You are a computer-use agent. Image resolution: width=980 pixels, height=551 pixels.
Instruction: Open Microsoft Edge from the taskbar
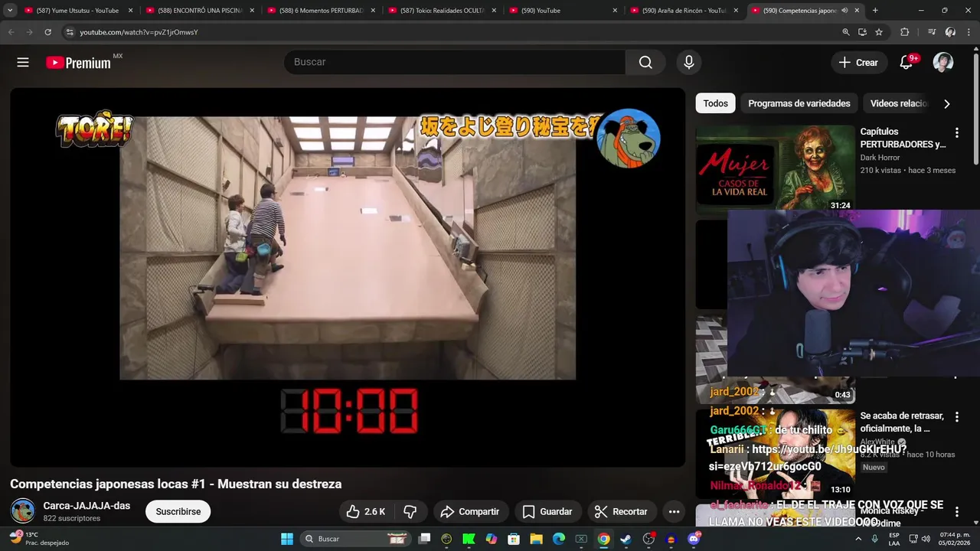click(559, 539)
